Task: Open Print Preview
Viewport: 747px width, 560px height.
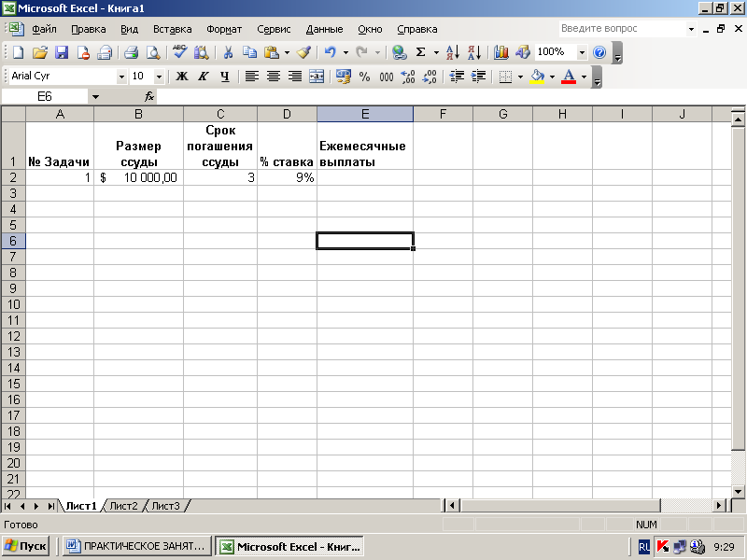Action: 153,52
